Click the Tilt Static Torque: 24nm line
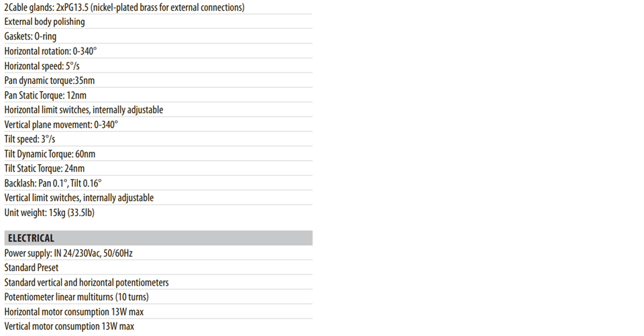This screenshot has width=644, height=336. pos(44,168)
